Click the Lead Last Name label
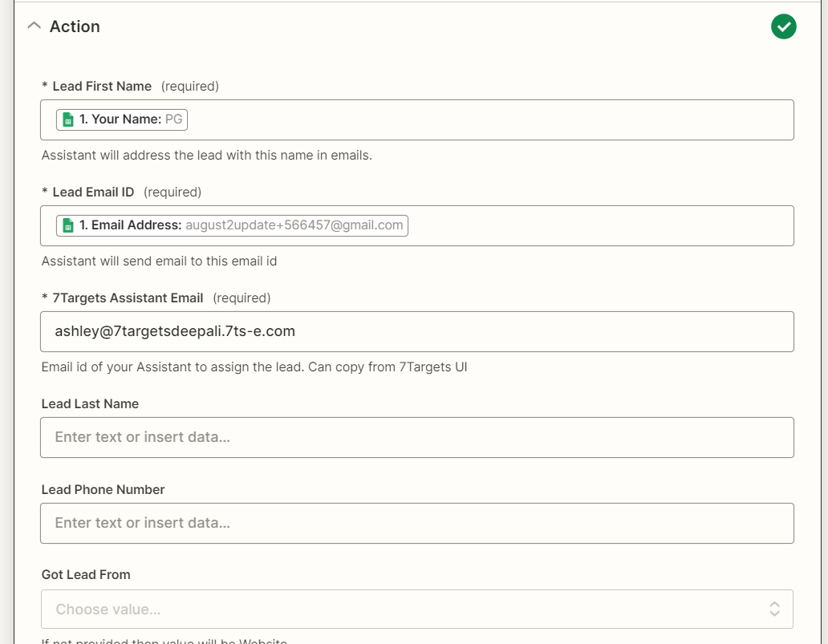 coord(90,403)
